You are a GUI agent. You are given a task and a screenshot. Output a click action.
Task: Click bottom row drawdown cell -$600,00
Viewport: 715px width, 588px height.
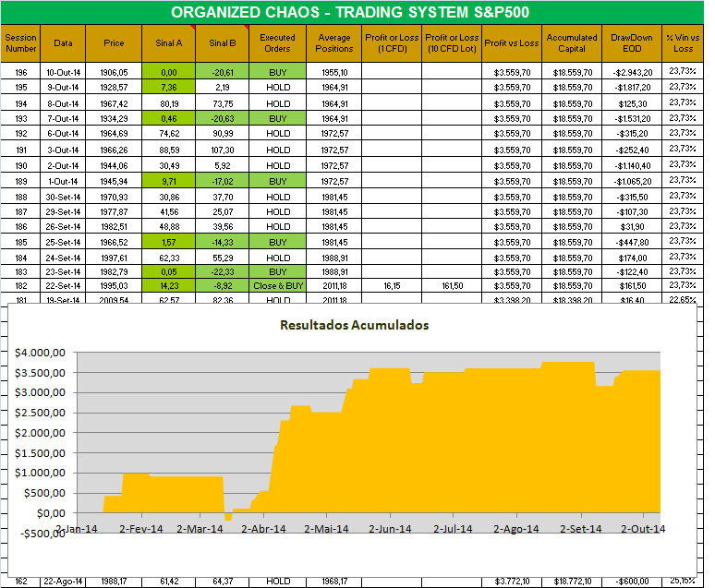tap(632, 582)
